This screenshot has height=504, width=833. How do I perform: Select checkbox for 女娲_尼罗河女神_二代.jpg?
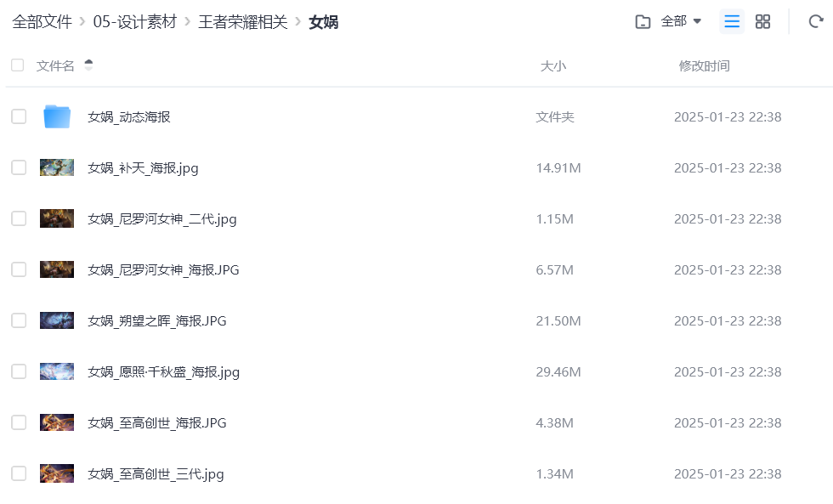(19, 218)
